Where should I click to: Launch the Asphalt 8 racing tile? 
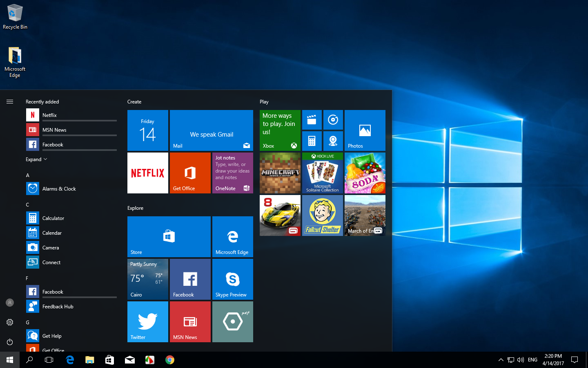coord(280,215)
